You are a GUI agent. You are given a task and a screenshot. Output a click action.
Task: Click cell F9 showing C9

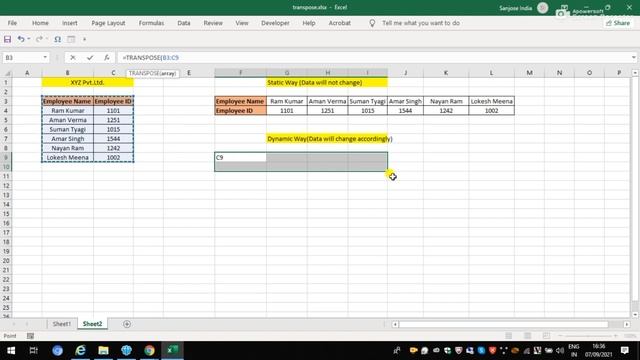[x=240, y=158]
